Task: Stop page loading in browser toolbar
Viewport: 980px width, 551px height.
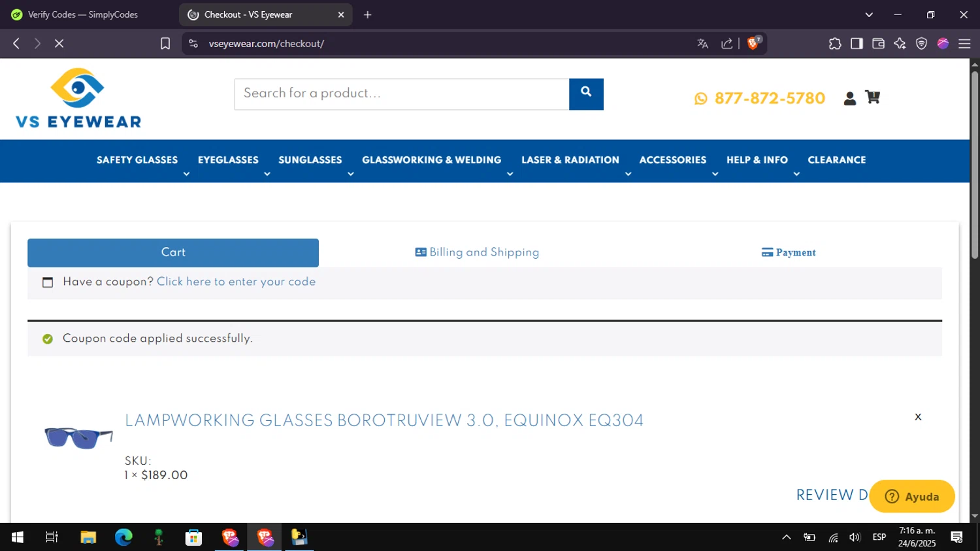Action: coord(59,43)
